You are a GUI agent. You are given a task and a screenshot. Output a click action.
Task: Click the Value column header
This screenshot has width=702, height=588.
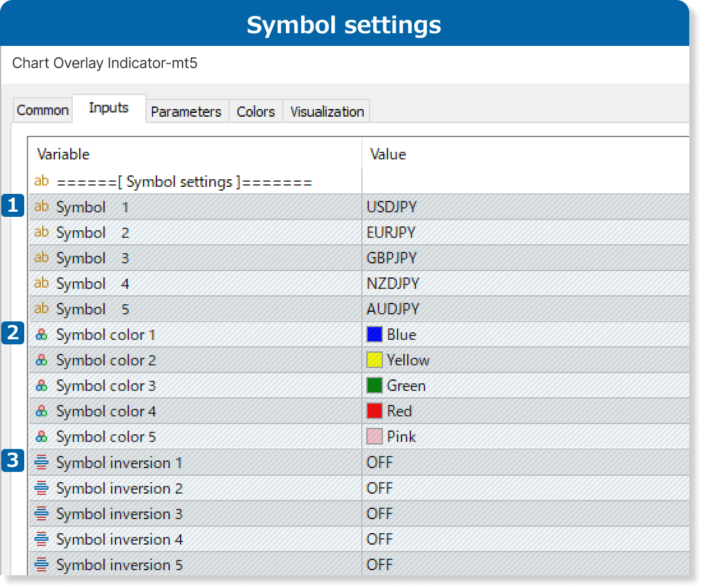point(526,154)
